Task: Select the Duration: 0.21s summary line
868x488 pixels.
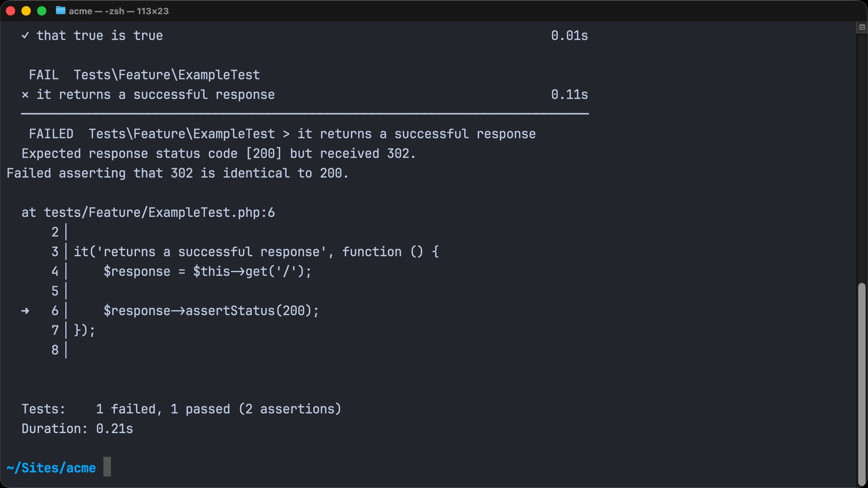Action: [x=77, y=428]
